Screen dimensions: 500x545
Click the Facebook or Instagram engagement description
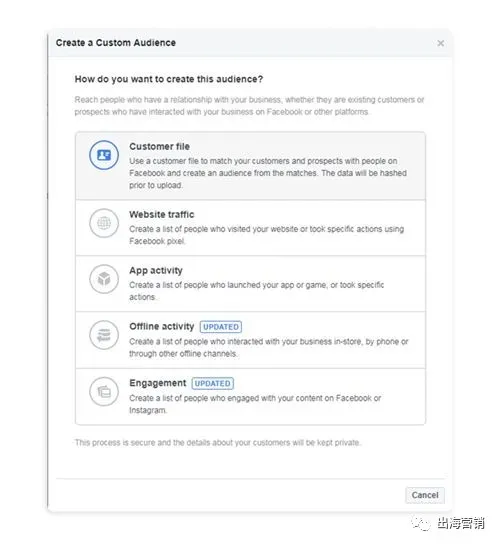tap(255, 404)
